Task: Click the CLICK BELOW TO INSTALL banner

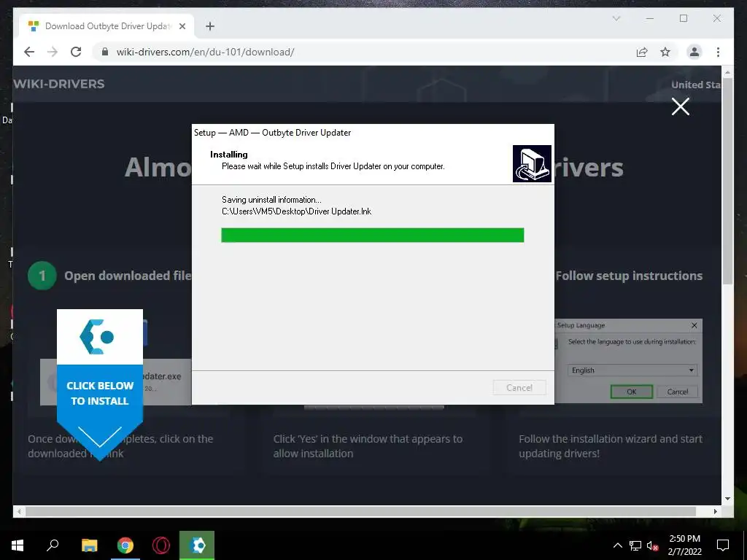Action: click(x=100, y=393)
